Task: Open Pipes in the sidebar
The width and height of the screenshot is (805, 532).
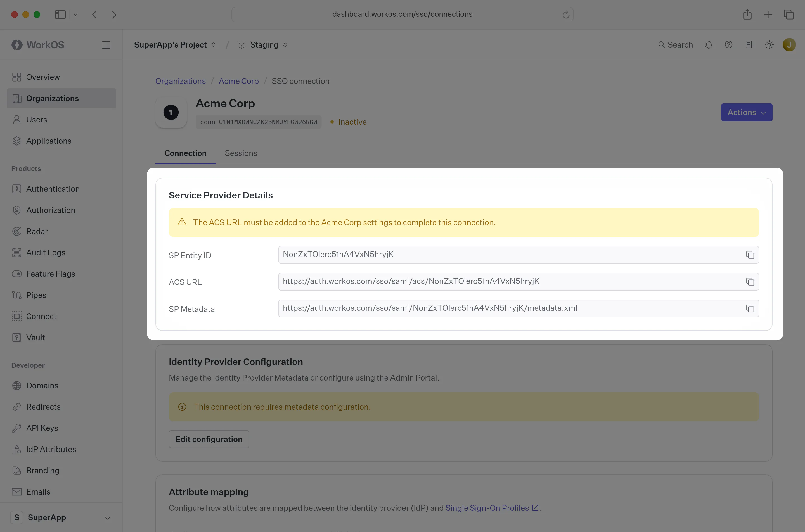Action: point(61,295)
